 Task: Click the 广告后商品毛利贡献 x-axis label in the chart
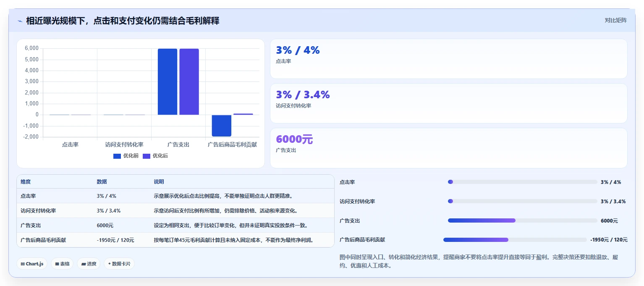coord(233,144)
